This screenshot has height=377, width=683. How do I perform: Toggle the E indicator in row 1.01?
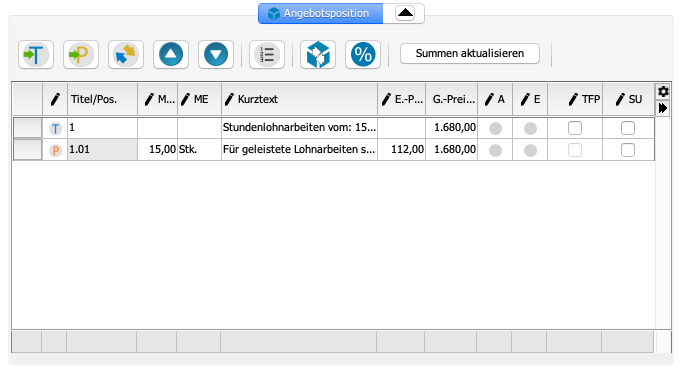(x=530, y=150)
